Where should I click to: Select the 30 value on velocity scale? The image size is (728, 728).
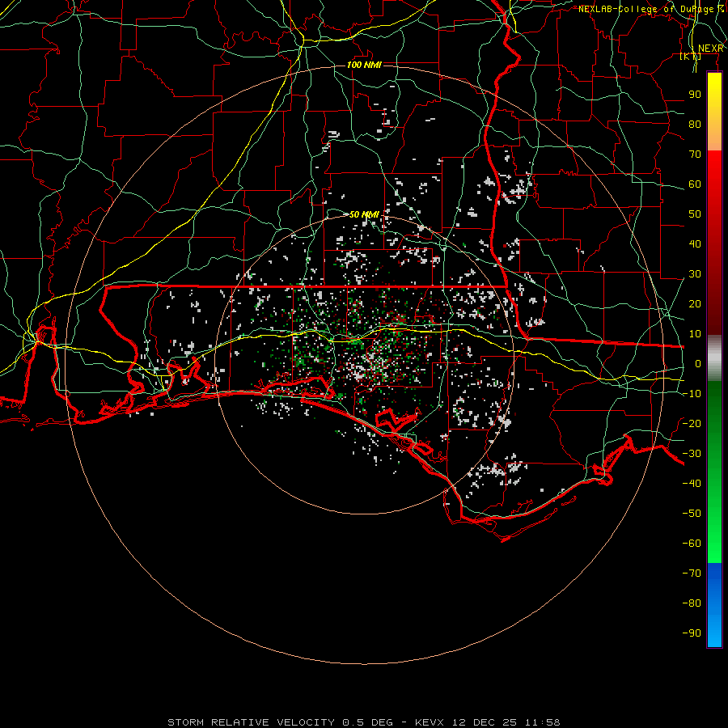click(x=695, y=274)
